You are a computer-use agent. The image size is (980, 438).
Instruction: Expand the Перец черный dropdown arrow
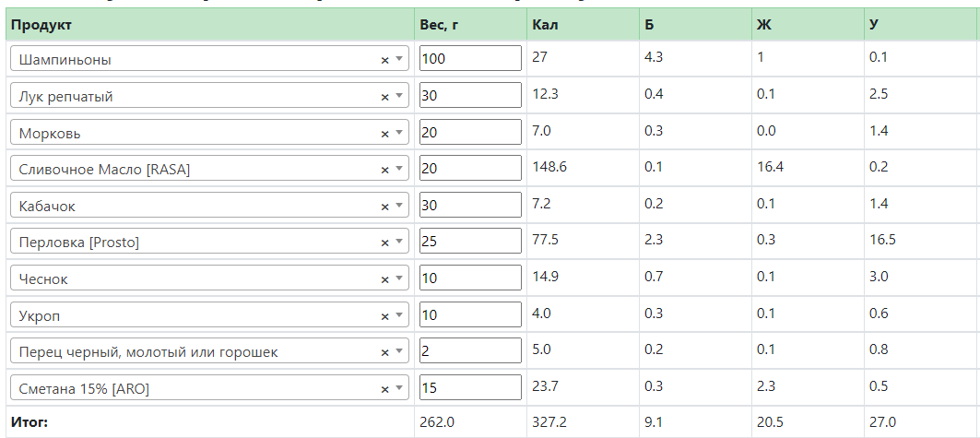tap(399, 351)
